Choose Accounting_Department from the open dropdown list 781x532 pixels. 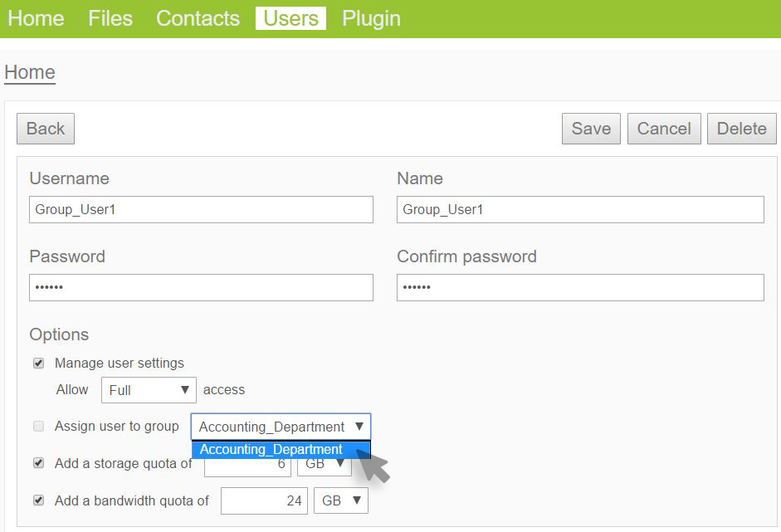[271, 450]
